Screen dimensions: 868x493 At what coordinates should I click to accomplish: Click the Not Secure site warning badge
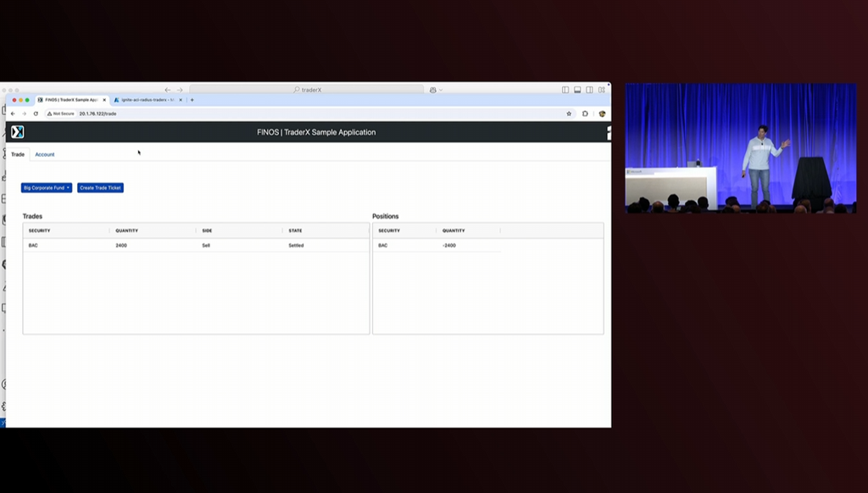(61, 114)
